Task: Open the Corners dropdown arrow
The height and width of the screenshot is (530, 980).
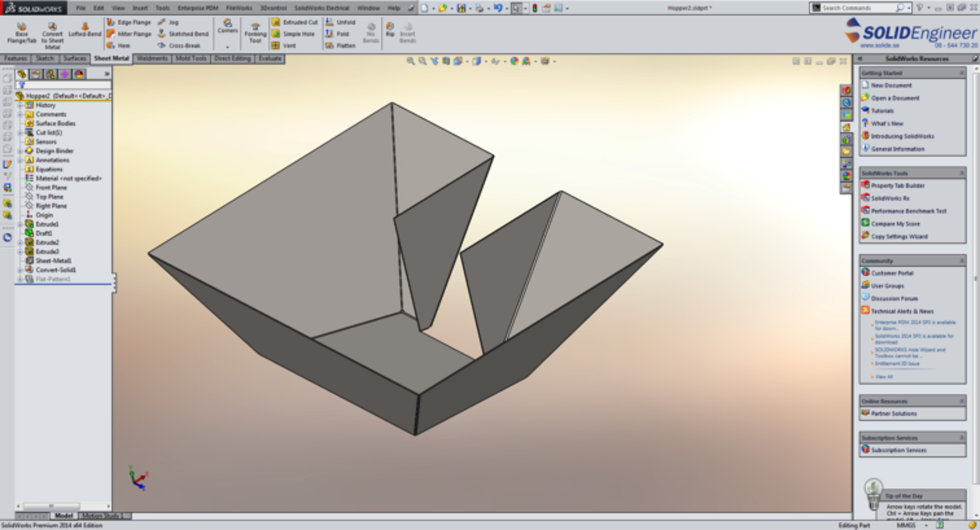Action: 227,47
